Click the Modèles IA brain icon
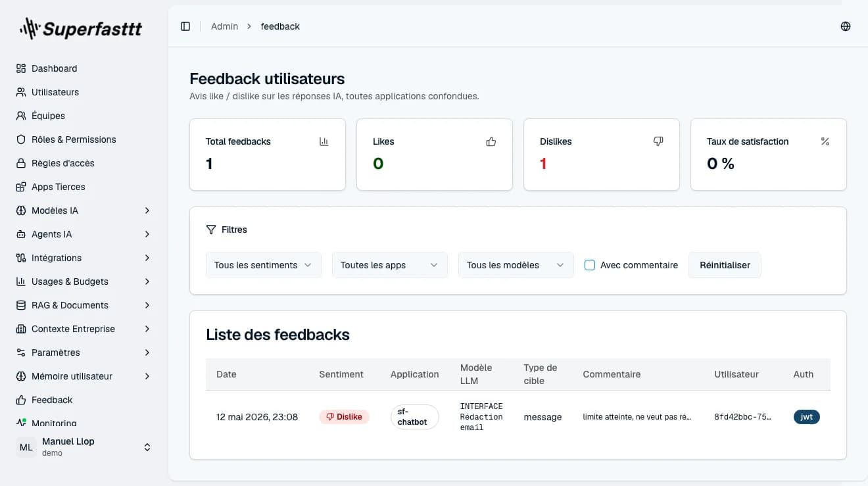This screenshot has width=868, height=486. tap(21, 210)
